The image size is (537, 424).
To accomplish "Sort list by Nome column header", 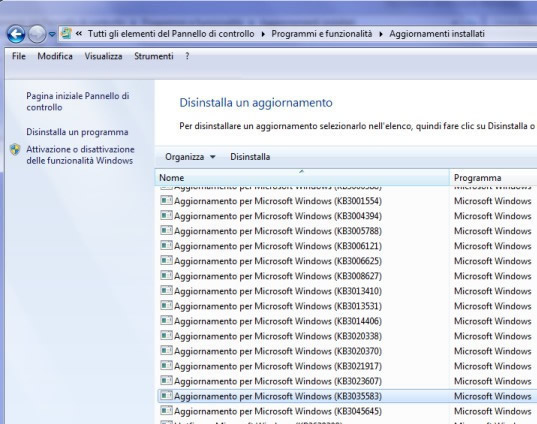I will click(302, 177).
